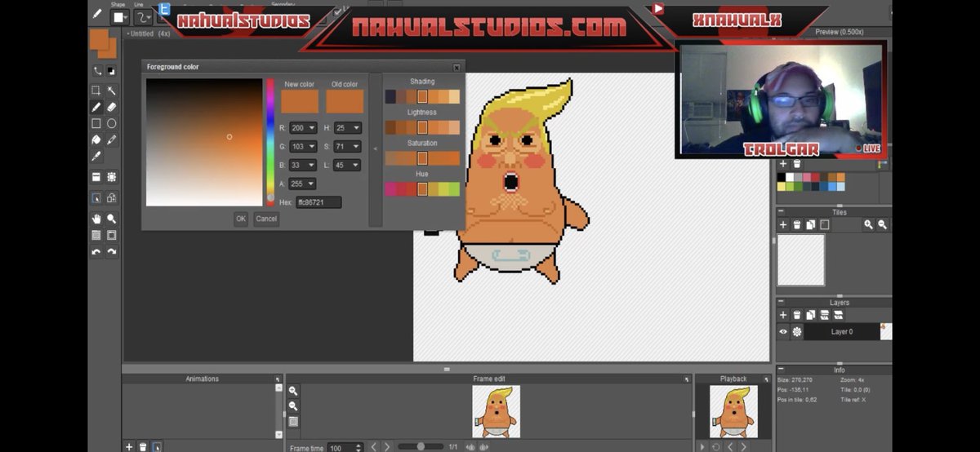
Task: Toggle Layer 0 visibility eye
Action: pos(782,332)
